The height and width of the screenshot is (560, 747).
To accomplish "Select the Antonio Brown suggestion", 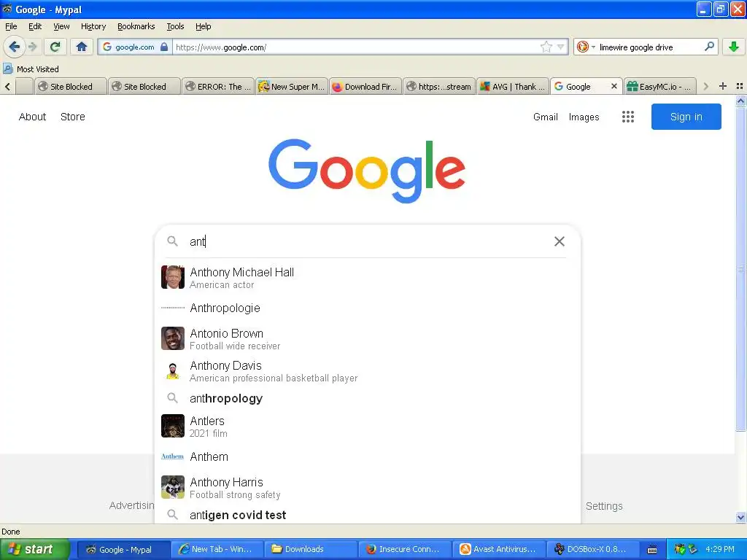I will click(367, 338).
